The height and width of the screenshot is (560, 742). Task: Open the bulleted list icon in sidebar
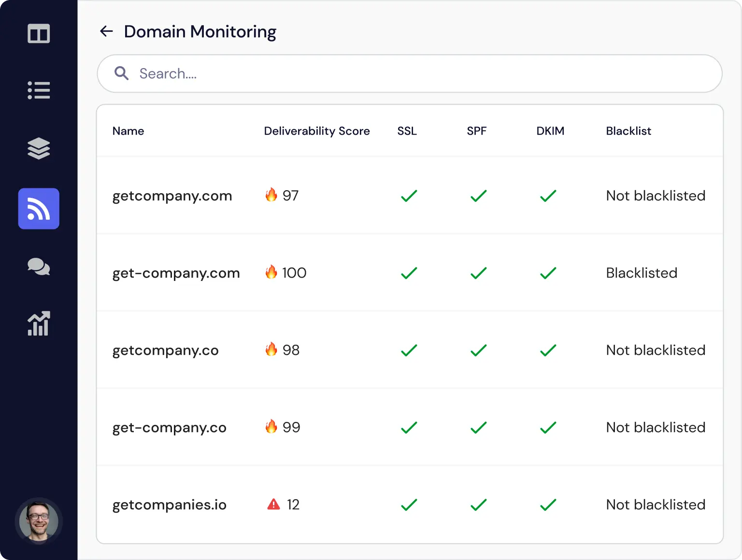(x=39, y=90)
